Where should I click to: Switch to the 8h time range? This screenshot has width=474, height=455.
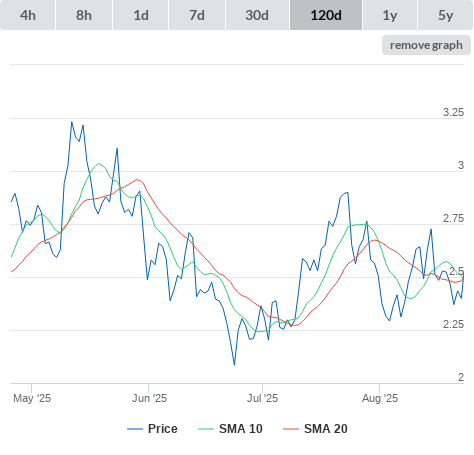point(84,15)
